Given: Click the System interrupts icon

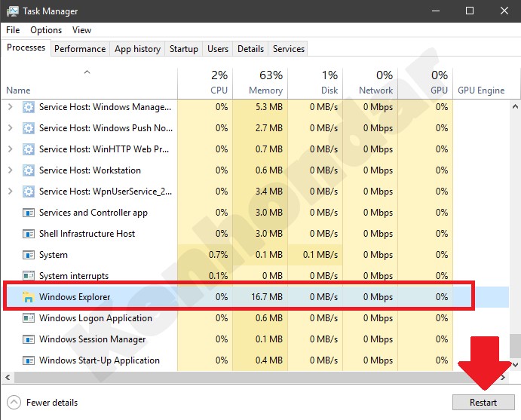Looking at the screenshot, I should 29,276.
